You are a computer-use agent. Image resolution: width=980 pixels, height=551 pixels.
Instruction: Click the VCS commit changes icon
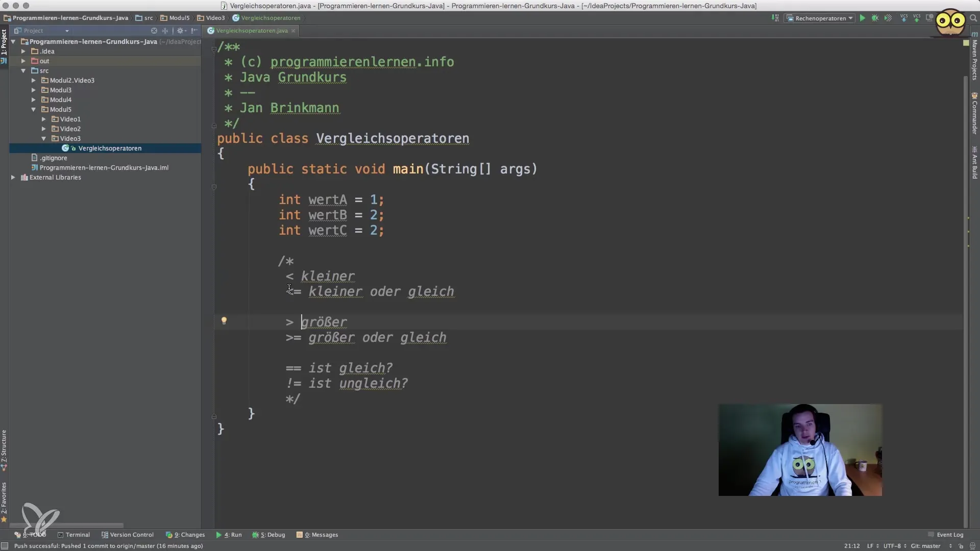(x=917, y=18)
